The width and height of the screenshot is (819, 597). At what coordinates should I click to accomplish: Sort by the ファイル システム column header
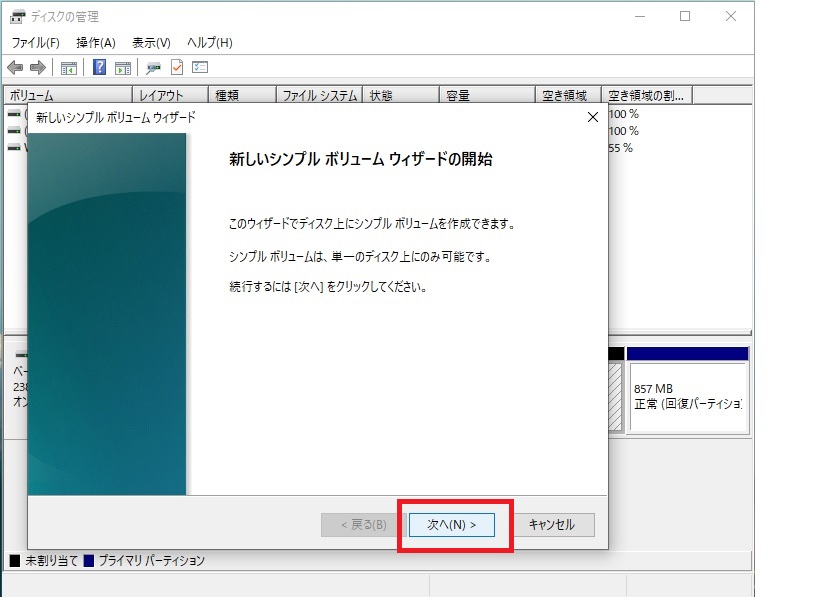click(319, 96)
